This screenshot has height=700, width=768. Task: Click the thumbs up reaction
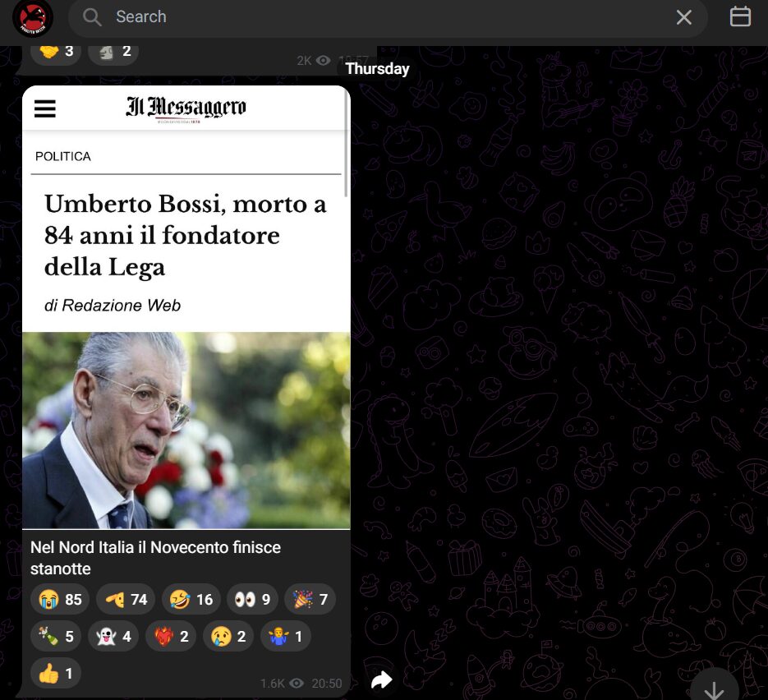[x=56, y=674]
